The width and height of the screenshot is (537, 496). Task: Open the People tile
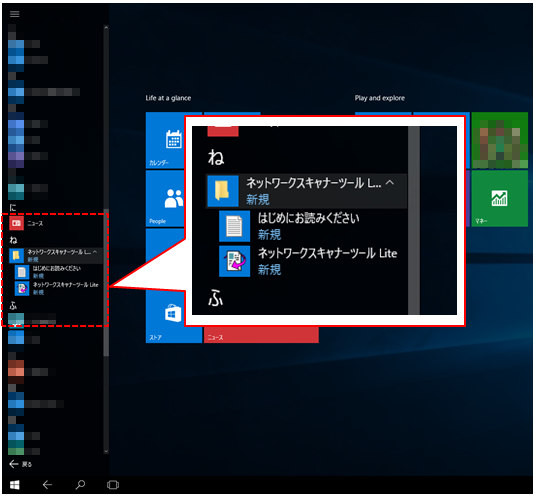(165, 199)
